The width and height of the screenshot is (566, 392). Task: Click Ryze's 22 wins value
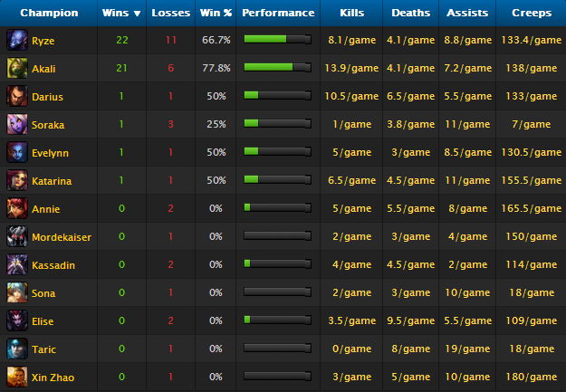click(122, 40)
